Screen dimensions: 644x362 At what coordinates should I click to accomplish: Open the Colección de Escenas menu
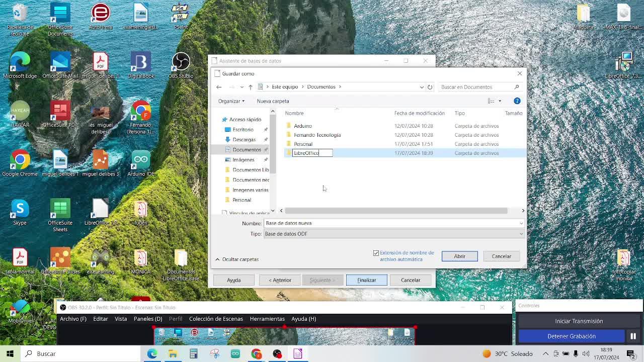(x=216, y=319)
